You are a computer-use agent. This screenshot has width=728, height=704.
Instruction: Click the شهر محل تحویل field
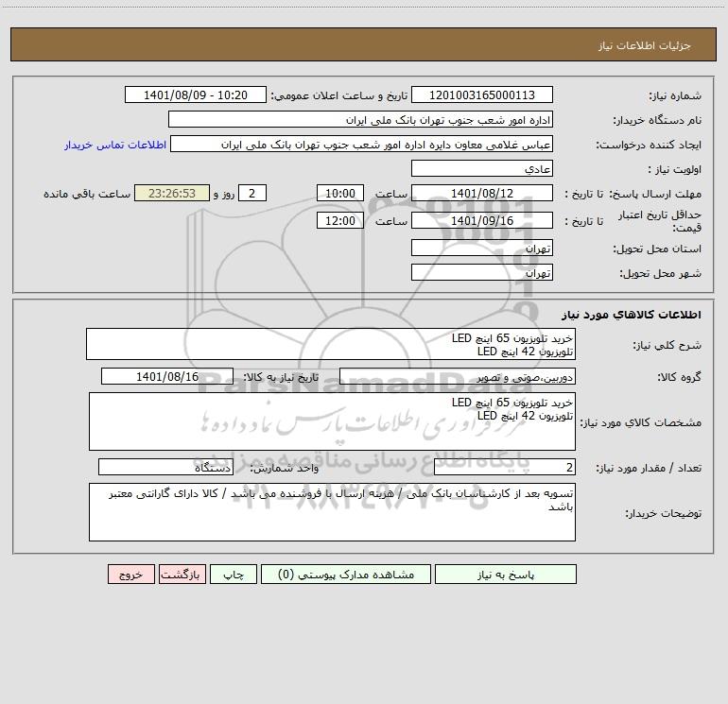482,272
